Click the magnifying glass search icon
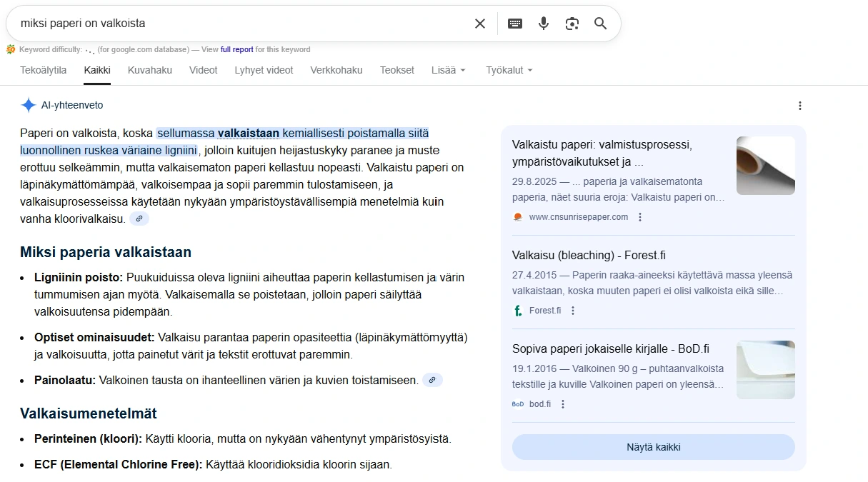Image resolution: width=868 pixels, height=482 pixels. (600, 23)
